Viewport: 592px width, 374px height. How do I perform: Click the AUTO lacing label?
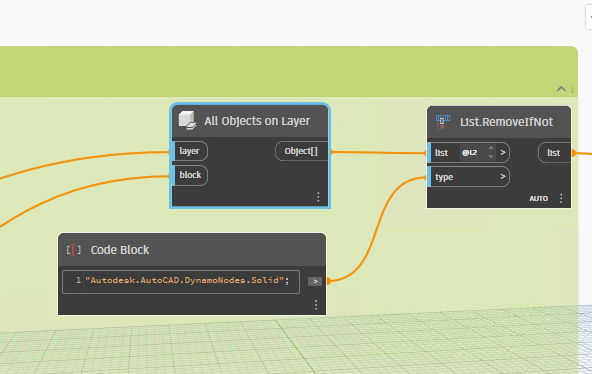538,199
